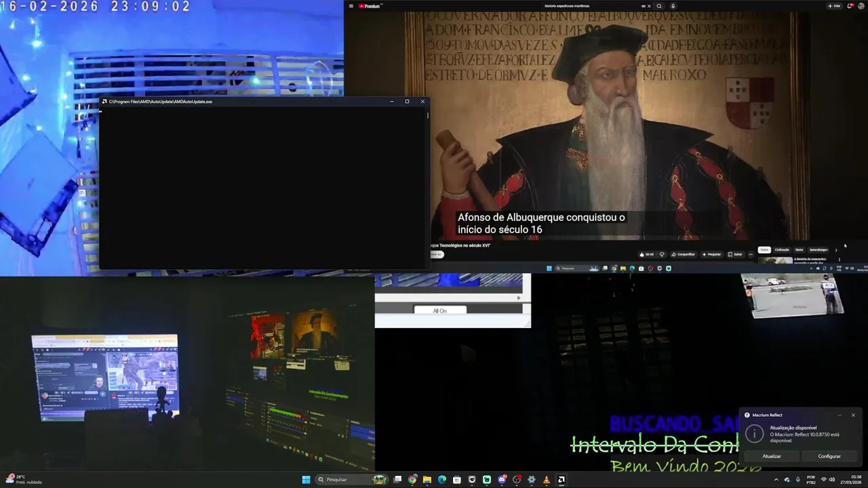Like the YouTube video
Viewport: 868px width, 488px height.
click(646, 254)
